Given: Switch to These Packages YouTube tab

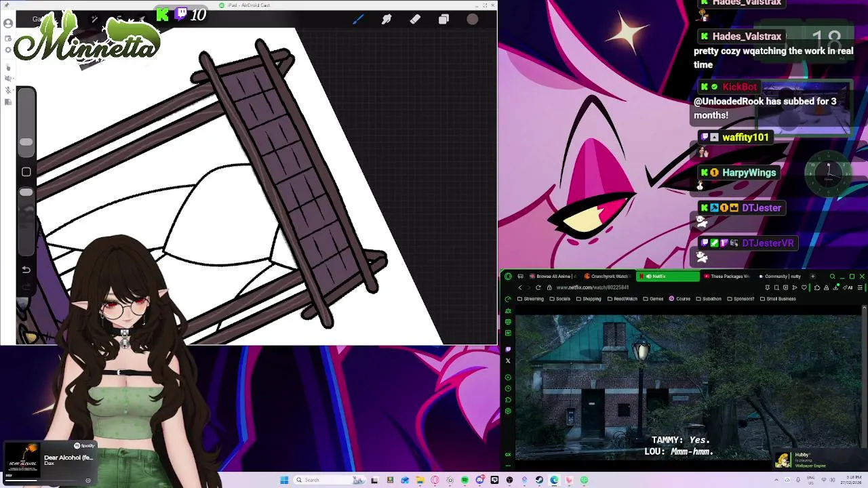Looking at the screenshot, I should (726, 277).
